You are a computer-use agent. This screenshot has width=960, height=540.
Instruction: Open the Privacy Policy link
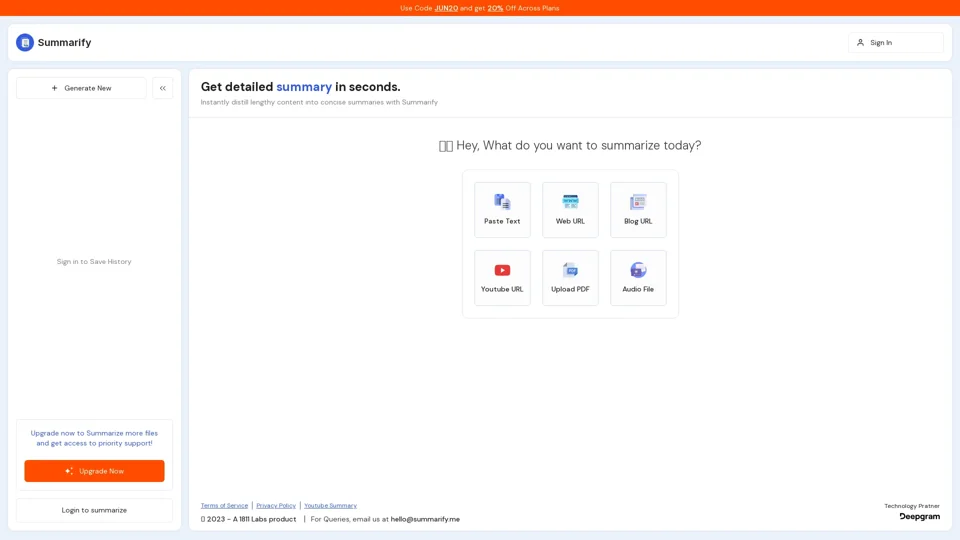tap(276, 506)
